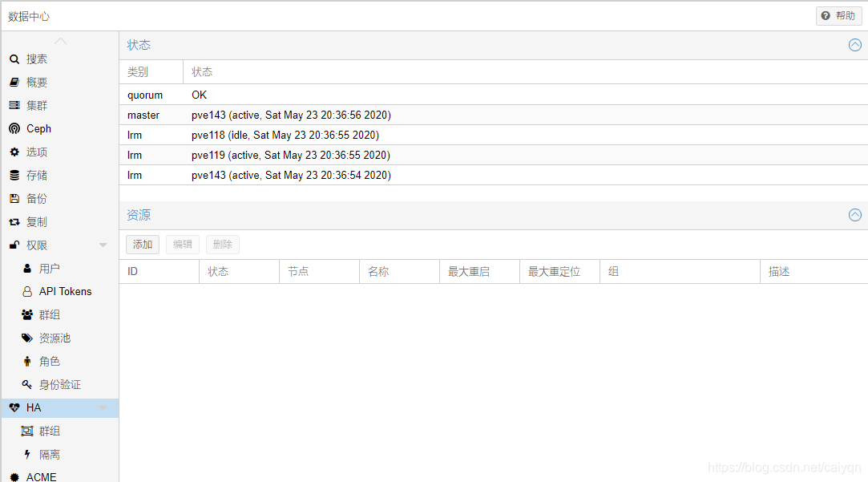Screen dimensions: 868x482
Task: Select API Tokens in the sidebar
Action: click(x=60, y=291)
